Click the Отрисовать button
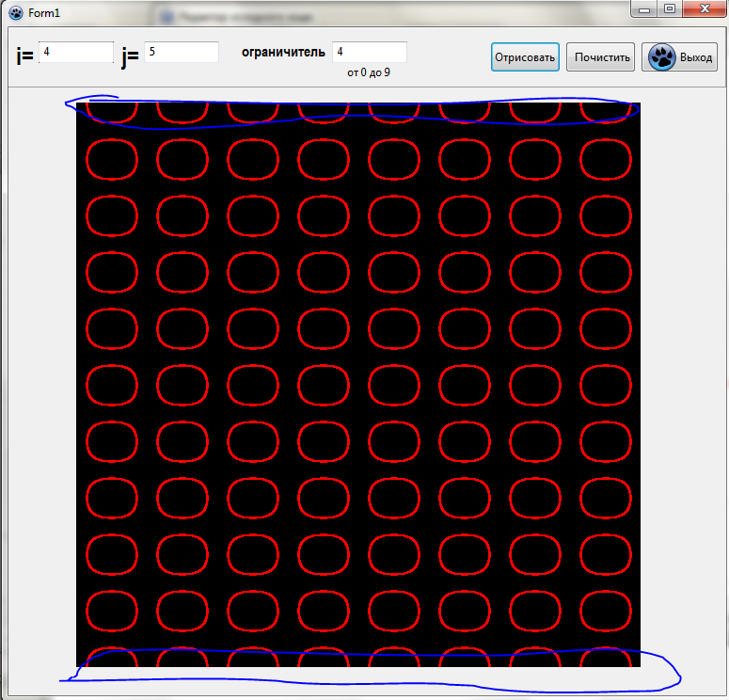 coord(525,56)
